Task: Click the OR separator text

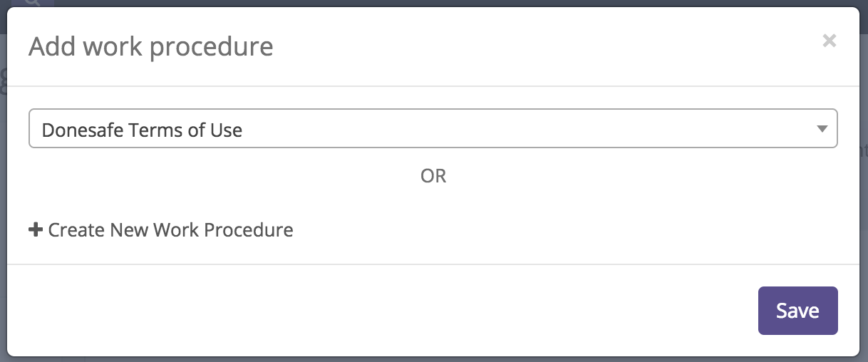Action: 433,175
